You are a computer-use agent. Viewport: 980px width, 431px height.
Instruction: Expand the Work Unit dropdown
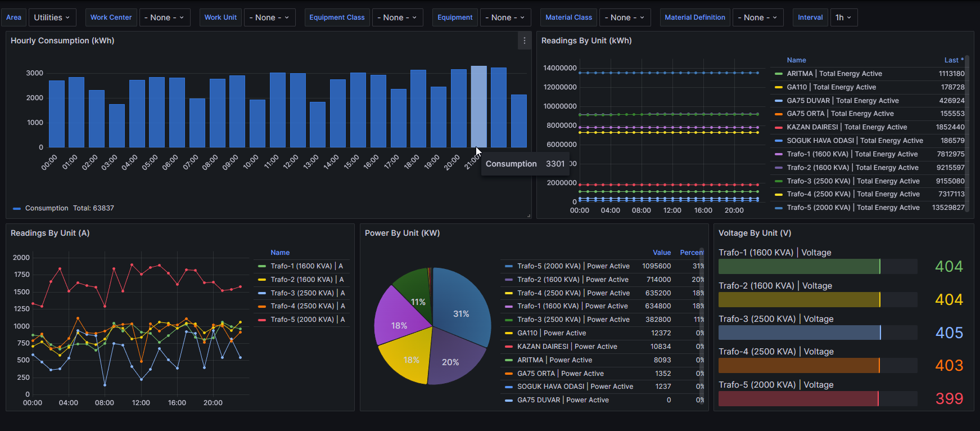(x=269, y=17)
